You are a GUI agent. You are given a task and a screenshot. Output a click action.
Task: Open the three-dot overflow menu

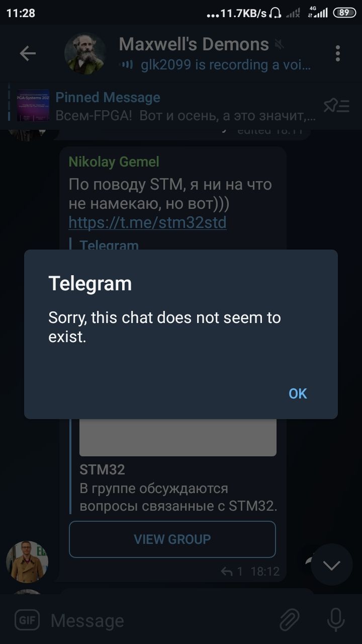click(x=338, y=53)
